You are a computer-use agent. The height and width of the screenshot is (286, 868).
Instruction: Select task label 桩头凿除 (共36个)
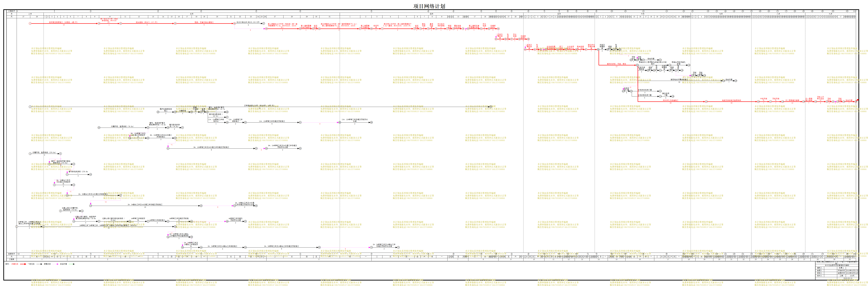click(147, 22)
